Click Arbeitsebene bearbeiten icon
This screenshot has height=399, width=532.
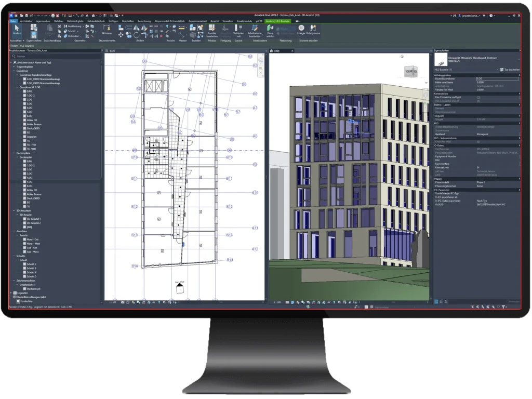pos(254,30)
